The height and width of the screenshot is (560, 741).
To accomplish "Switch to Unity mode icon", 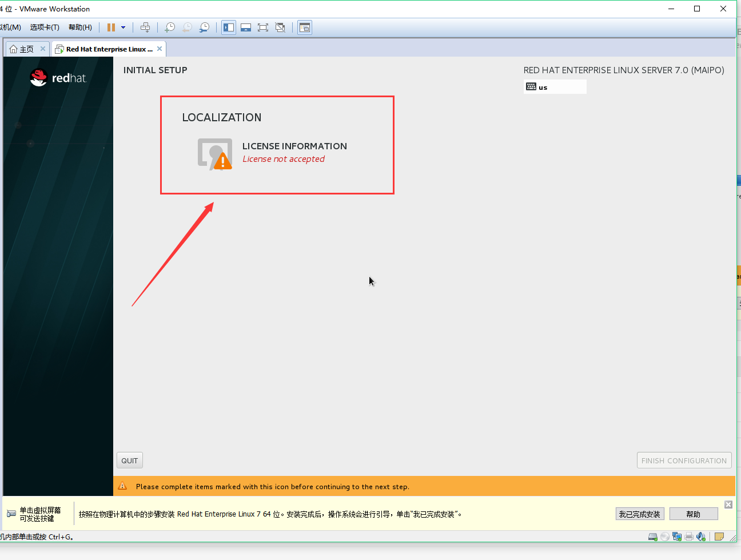I will tap(280, 27).
